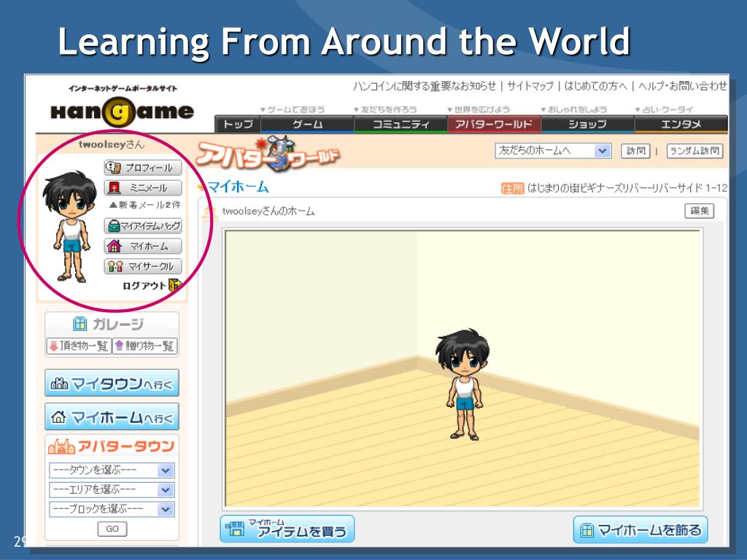Open the サイトマップ link
The height and width of the screenshot is (560, 747).
coord(530,86)
